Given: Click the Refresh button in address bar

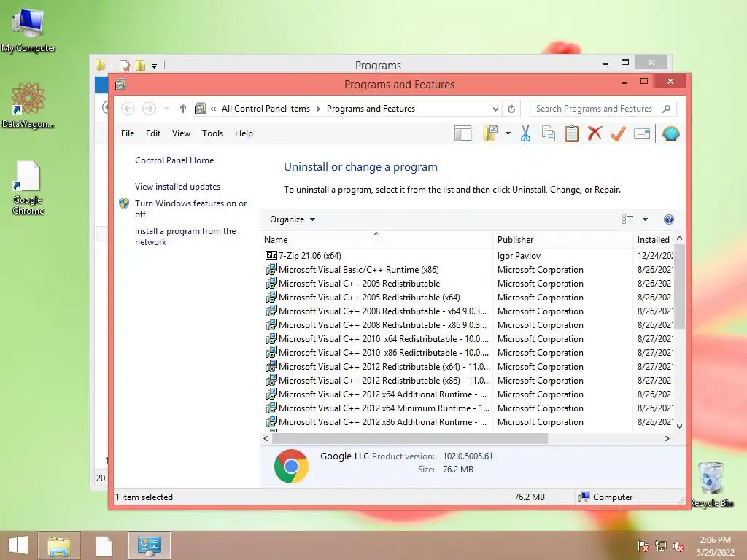Looking at the screenshot, I should [x=511, y=109].
